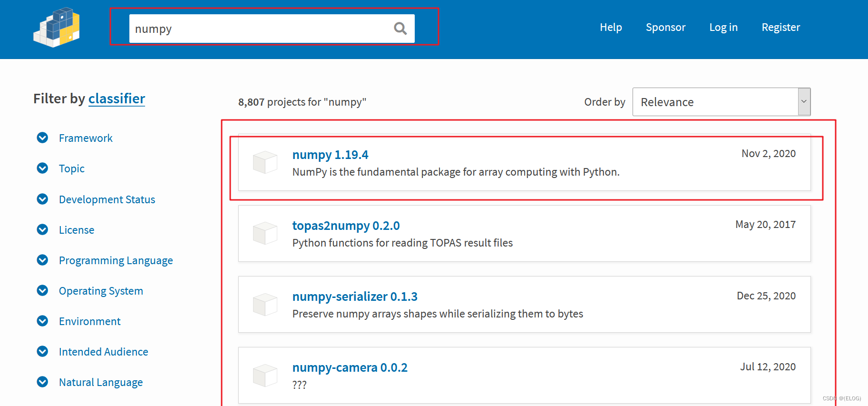The width and height of the screenshot is (868, 406).
Task: Click the '???' description under numpy-camera
Action: [x=300, y=385]
